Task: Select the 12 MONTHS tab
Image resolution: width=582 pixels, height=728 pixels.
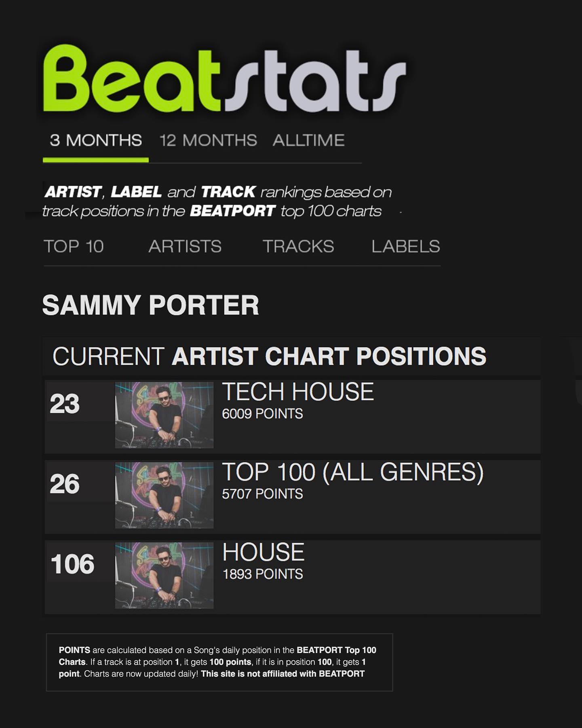Action: pyautogui.click(x=208, y=140)
